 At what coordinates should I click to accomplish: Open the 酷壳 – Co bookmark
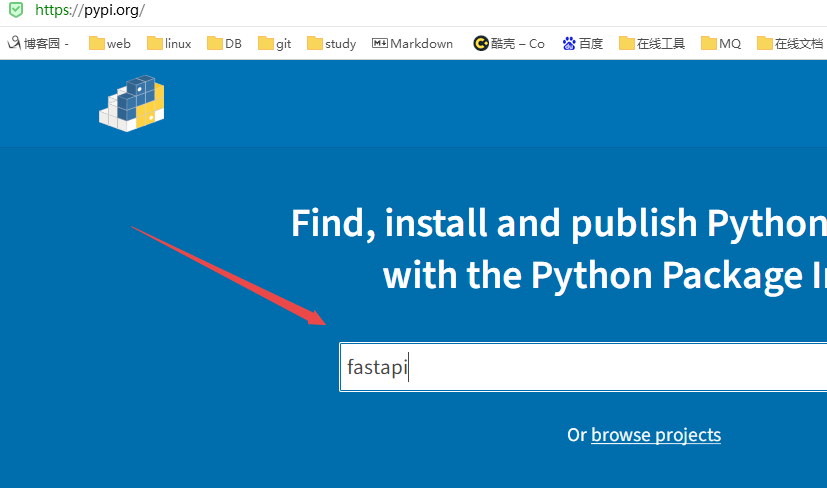509,44
